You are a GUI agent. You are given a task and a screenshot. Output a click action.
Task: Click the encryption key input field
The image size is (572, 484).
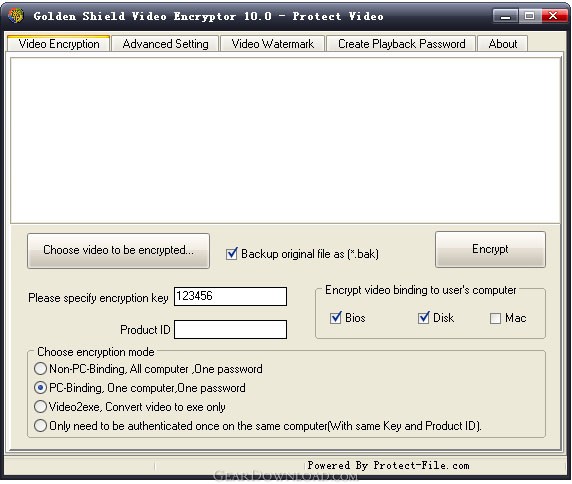pos(230,297)
